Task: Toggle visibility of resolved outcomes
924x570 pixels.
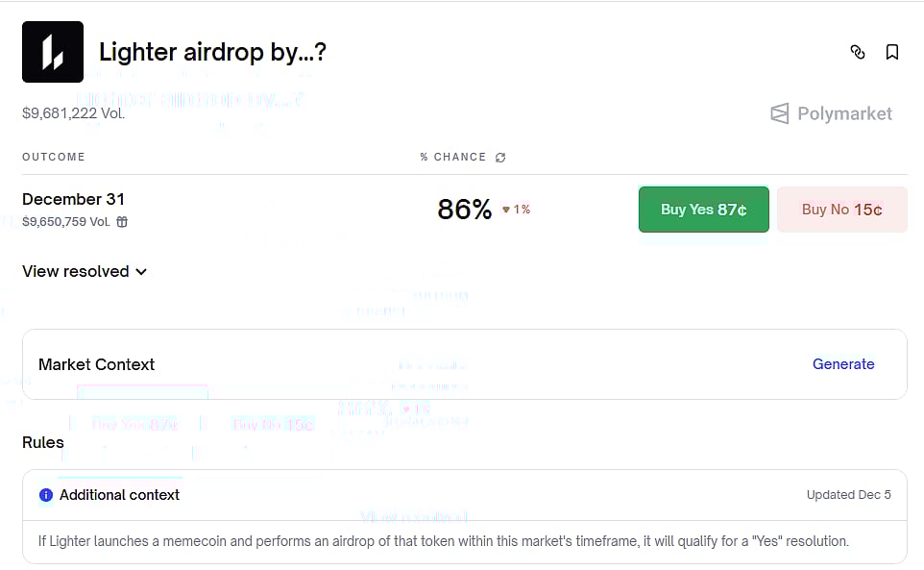Action: [85, 271]
